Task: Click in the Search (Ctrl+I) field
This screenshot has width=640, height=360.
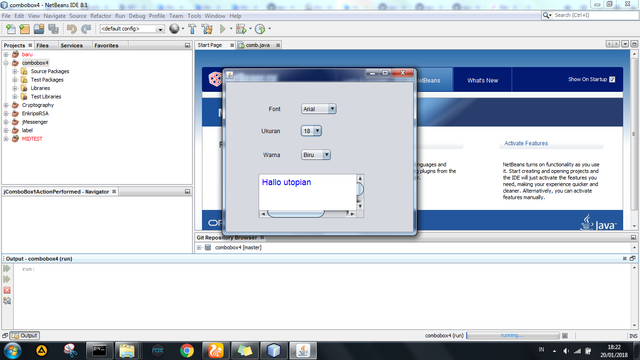Action: pyautogui.click(x=596, y=15)
